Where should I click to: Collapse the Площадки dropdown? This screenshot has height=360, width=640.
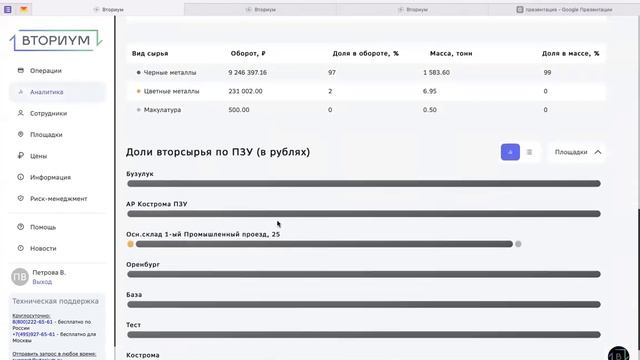pyautogui.click(x=578, y=152)
